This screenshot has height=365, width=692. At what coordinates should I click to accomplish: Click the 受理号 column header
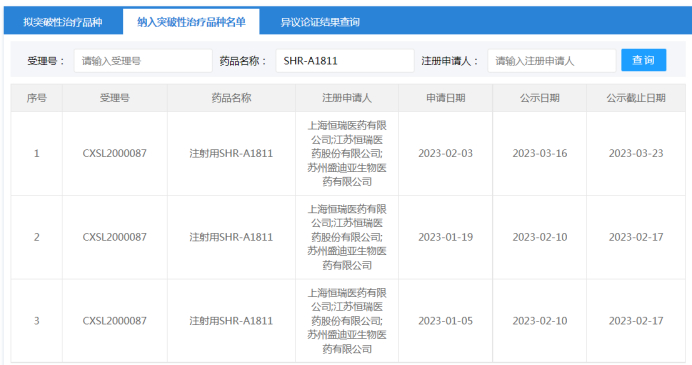pos(115,98)
